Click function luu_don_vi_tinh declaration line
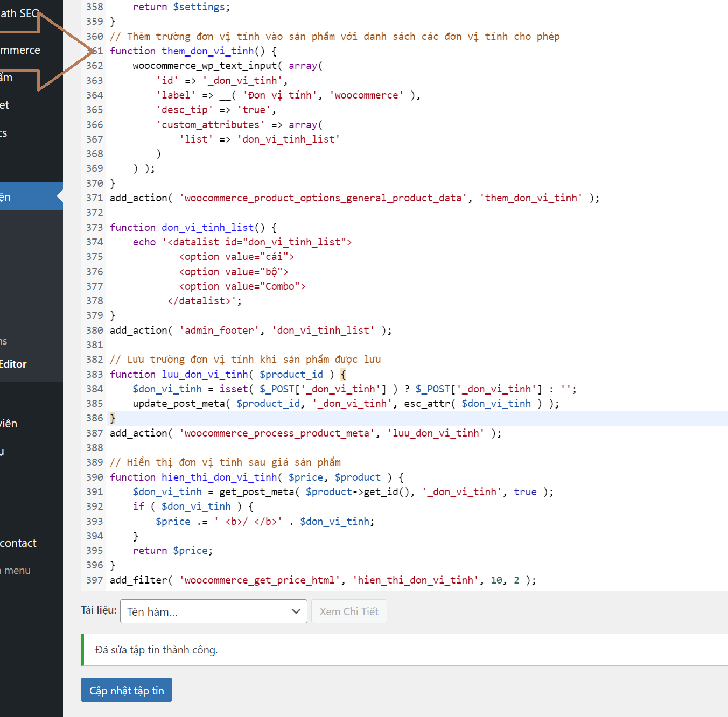Image resolution: width=728 pixels, height=717 pixels. coord(228,374)
